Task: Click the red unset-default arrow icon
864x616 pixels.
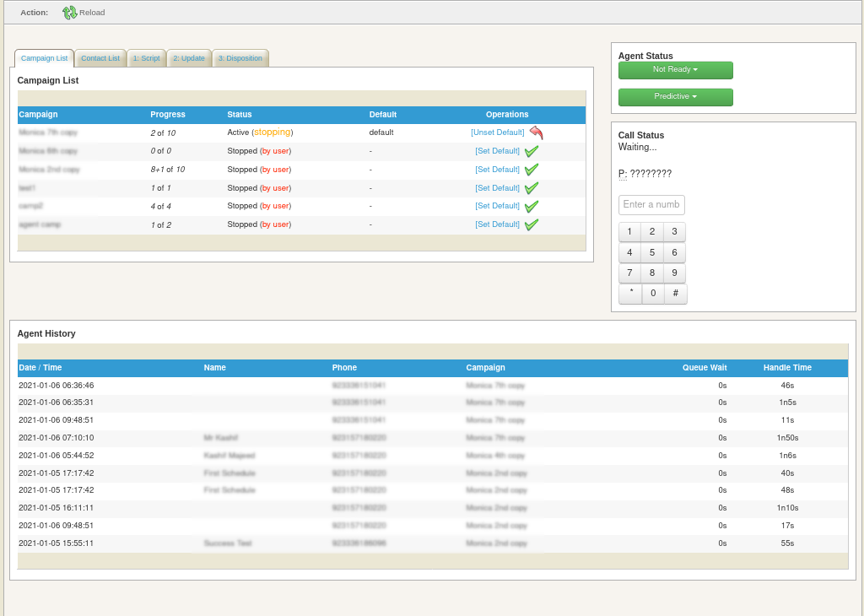Action: 536,132
